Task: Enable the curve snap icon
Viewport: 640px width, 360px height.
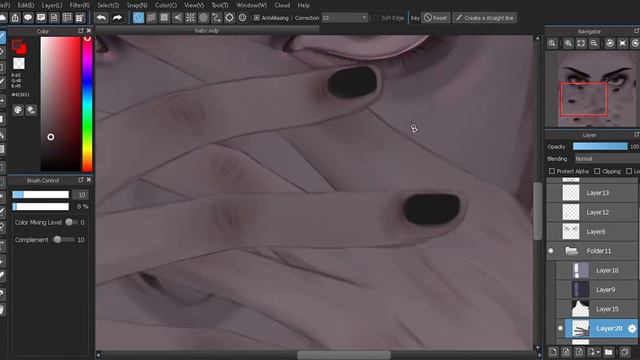Action: (216, 18)
